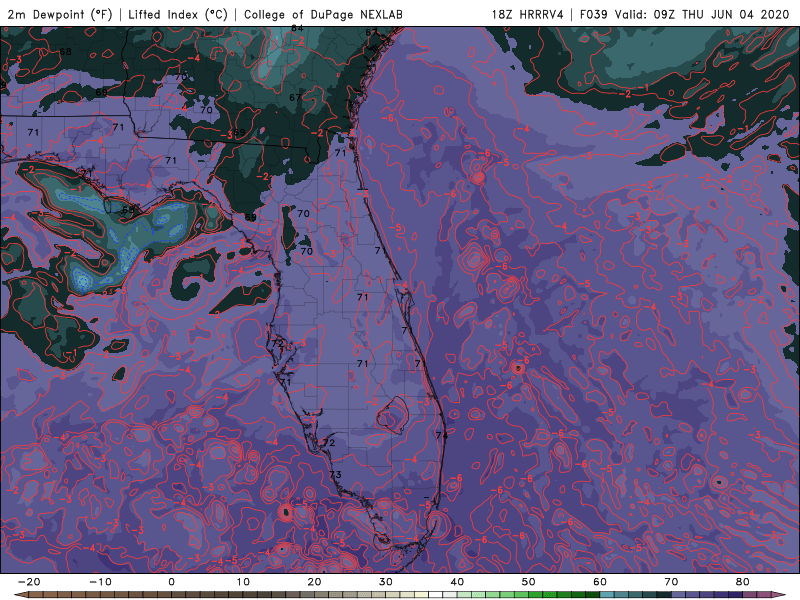Click the '18Z HRRRV4' model label
This screenshot has width=800, height=600.
point(528,14)
